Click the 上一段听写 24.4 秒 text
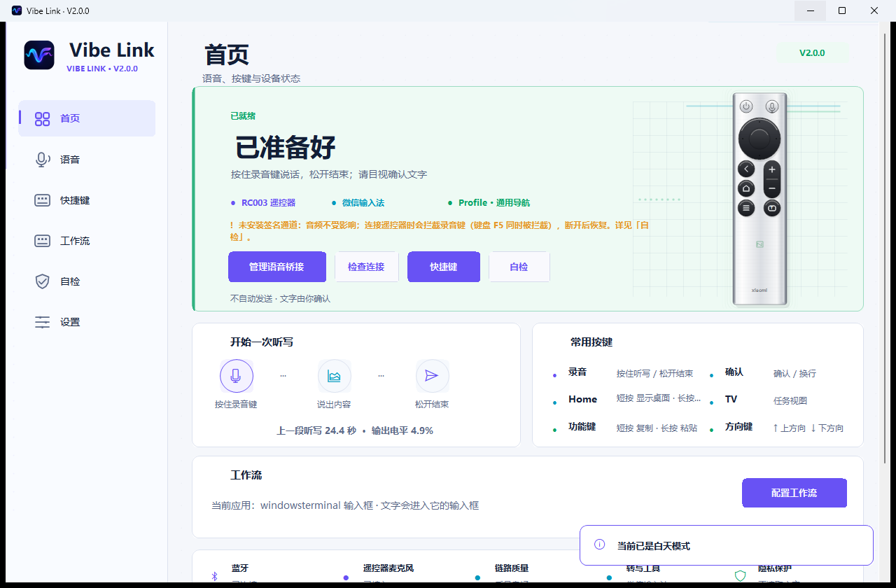The height and width of the screenshot is (588, 896). 316,430
